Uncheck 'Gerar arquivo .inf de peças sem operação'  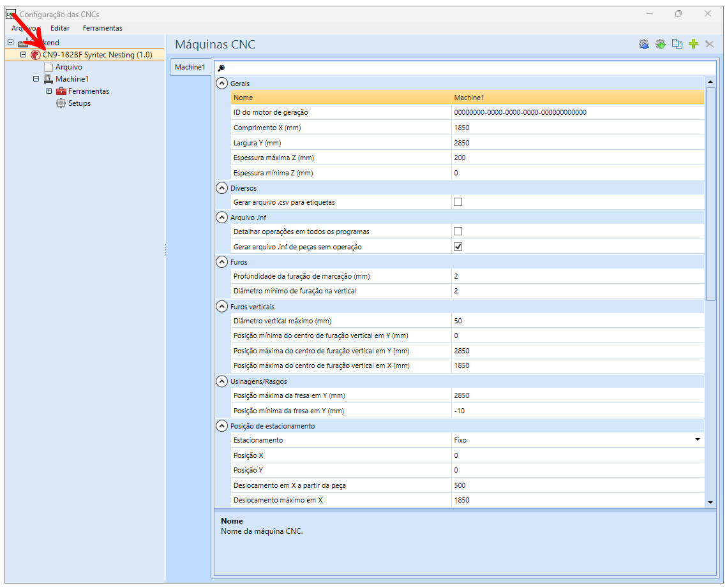tap(458, 247)
